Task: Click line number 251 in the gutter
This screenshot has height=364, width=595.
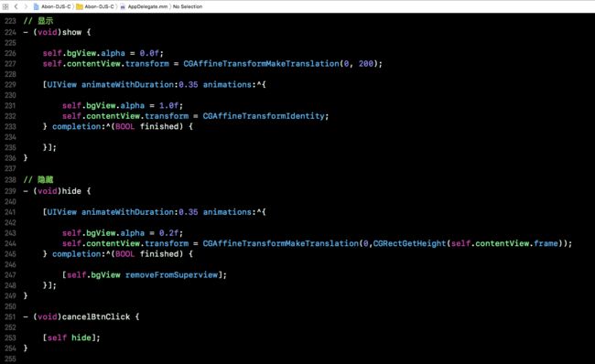Action: tap(10, 316)
